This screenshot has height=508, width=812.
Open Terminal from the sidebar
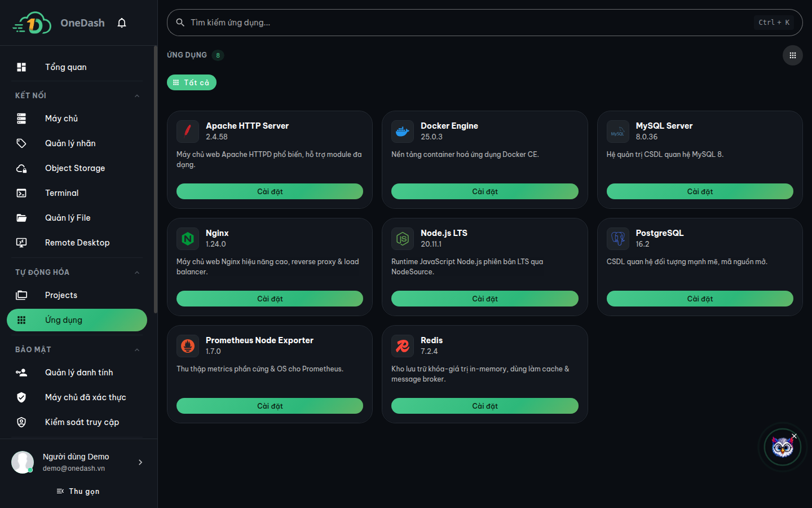[x=77, y=193]
